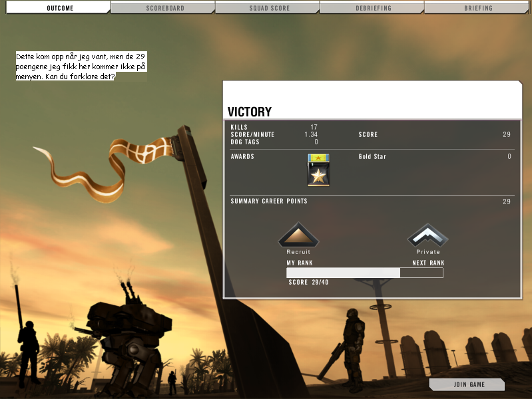The width and height of the screenshot is (532, 399).
Task: Click the VICTORY heading
Action: (250, 112)
